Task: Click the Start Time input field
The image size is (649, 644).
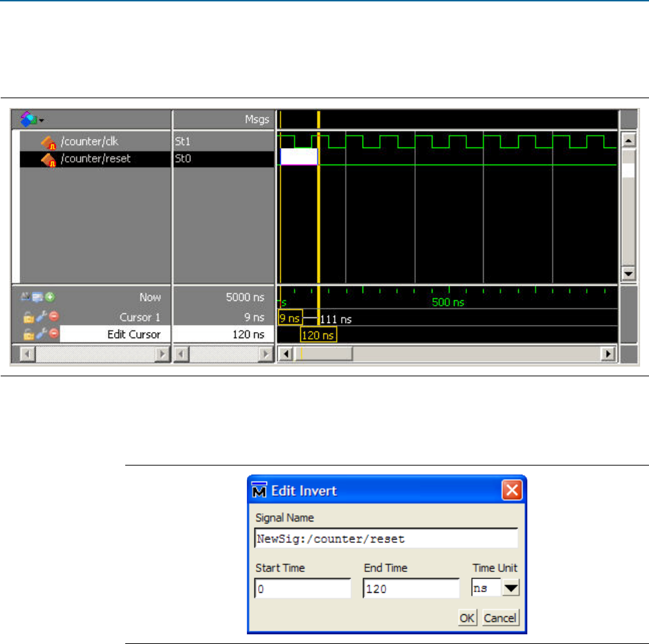Action: [x=302, y=588]
